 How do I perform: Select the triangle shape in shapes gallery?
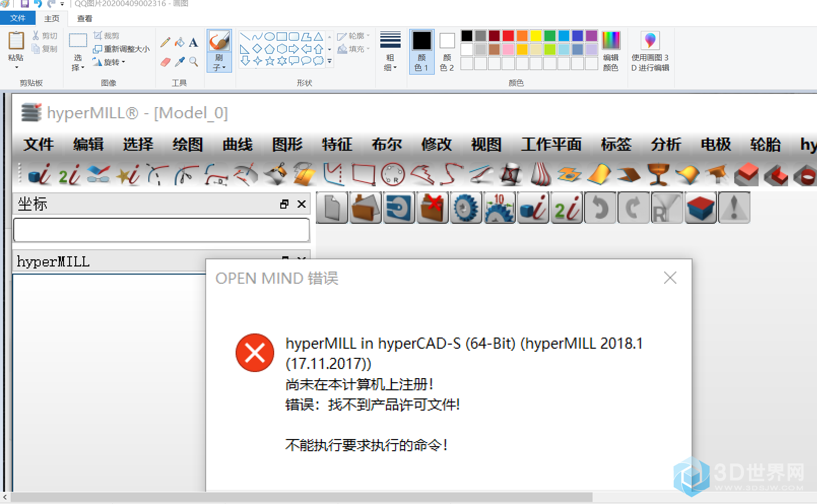tap(318, 37)
